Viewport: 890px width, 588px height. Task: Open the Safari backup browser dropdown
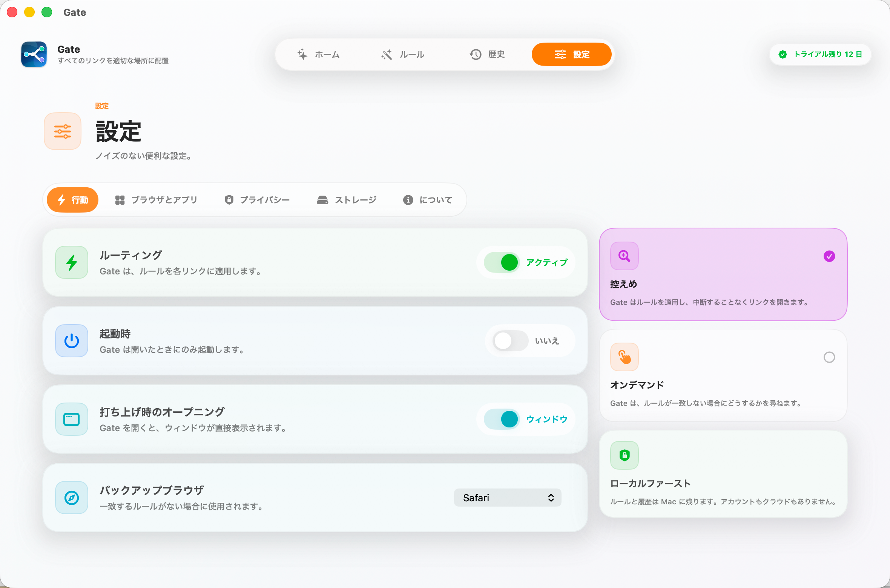(508, 498)
